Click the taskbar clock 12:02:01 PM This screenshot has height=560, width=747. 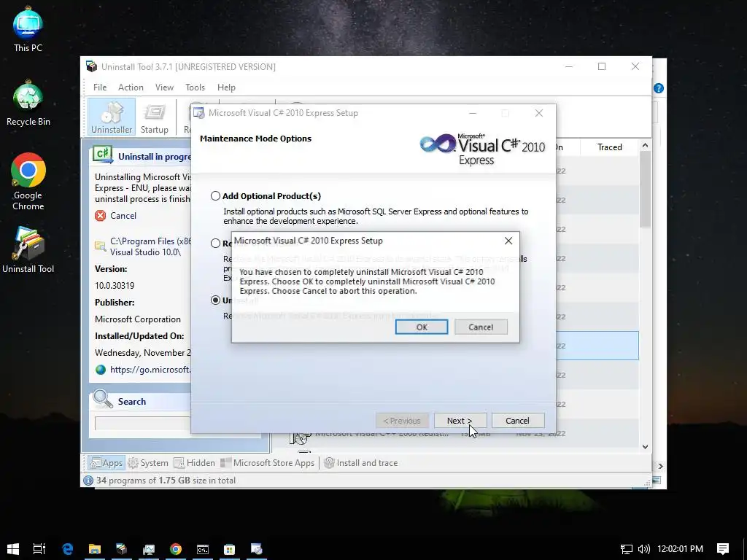pos(680,549)
